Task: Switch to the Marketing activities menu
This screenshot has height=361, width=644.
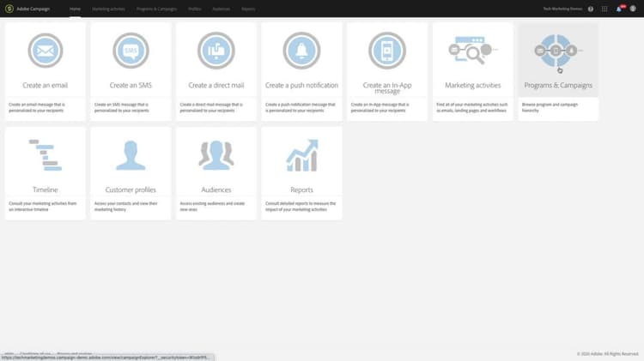Action: coord(108,9)
